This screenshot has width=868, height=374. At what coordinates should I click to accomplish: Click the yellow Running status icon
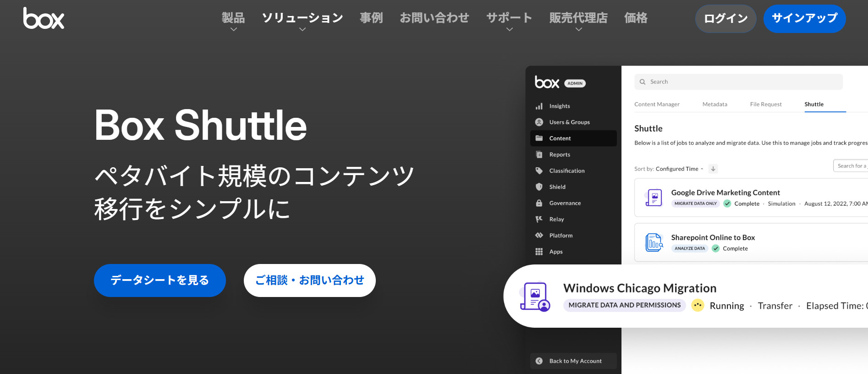click(x=698, y=305)
